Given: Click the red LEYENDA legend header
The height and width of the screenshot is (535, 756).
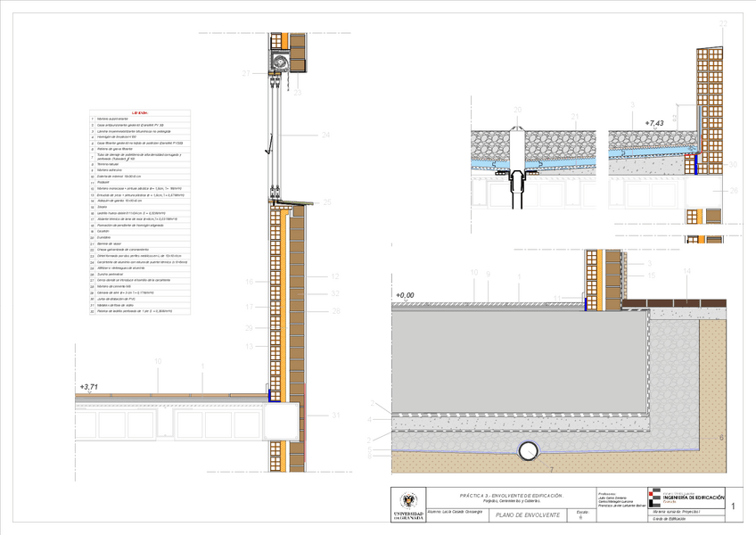Looking at the screenshot, I should (140, 113).
